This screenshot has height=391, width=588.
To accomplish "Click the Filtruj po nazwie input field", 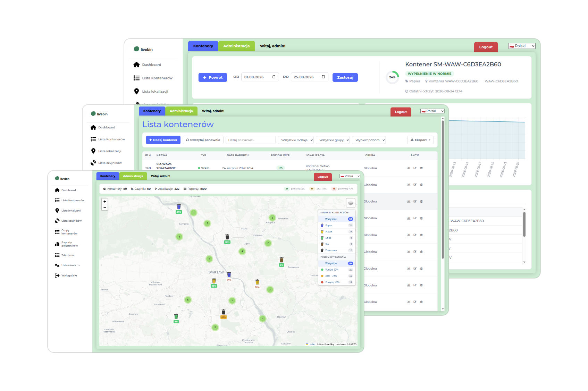I will click(251, 140).
